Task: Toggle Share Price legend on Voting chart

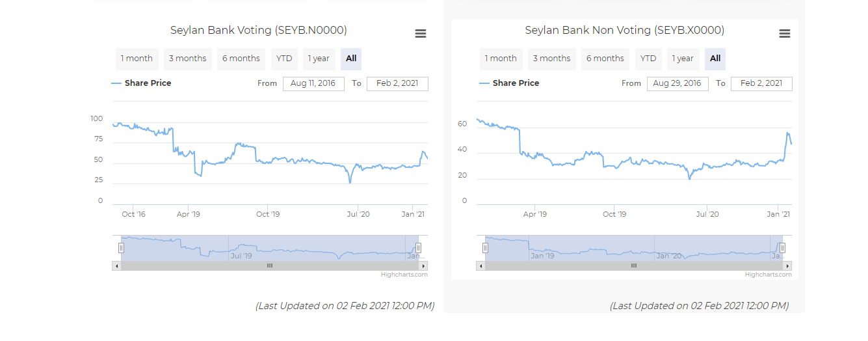Action: (142, 83)
